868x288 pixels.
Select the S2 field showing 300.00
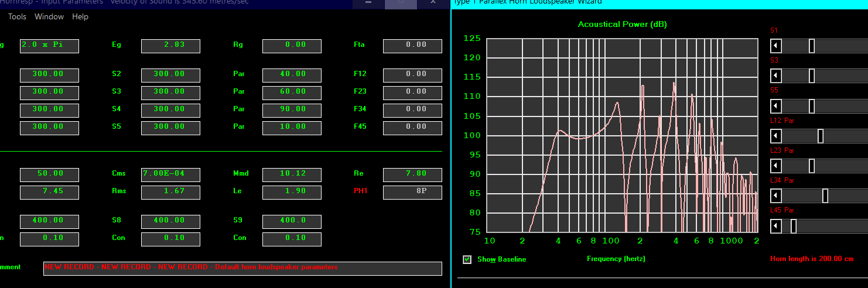pyautogui.click(x=170, y=76)
